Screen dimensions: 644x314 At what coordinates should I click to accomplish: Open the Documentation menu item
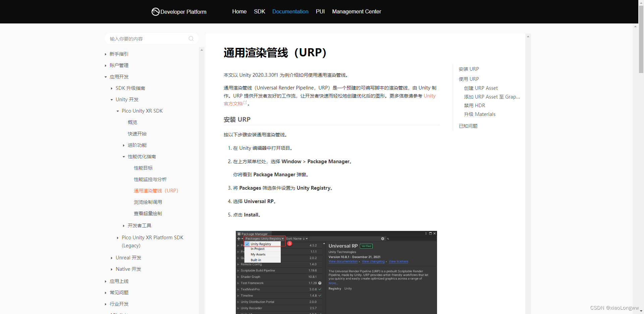[x=290, y=11]
